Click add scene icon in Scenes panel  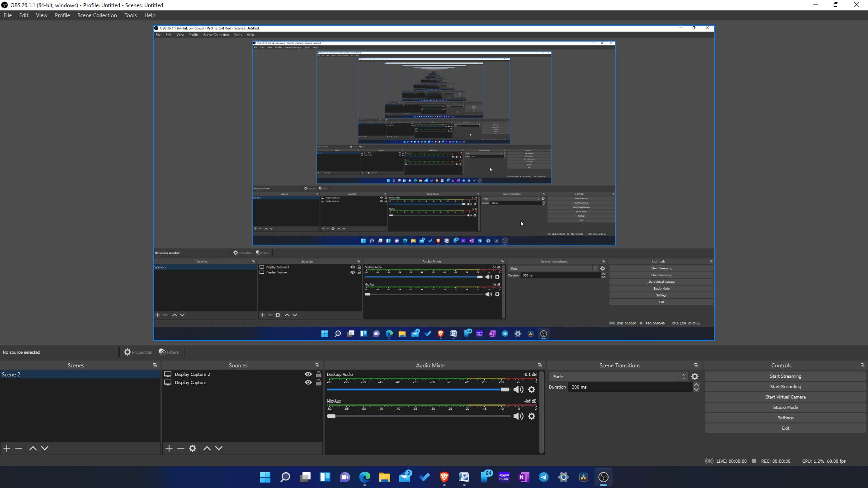[7, 448]
